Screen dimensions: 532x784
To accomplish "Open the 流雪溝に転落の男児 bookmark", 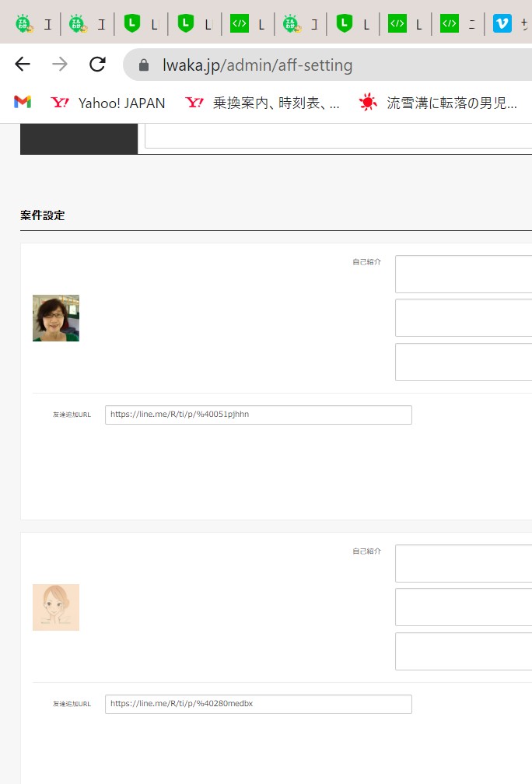I will click(438, 103).
